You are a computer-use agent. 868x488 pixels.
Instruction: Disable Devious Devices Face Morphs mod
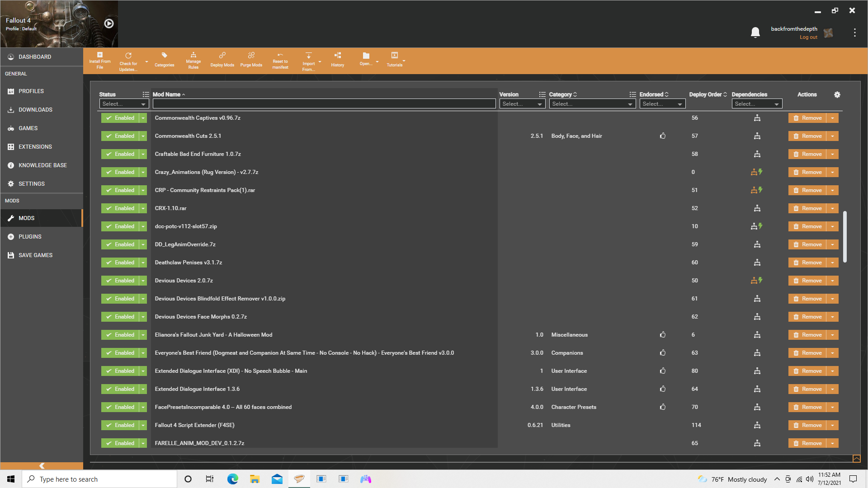120,317
